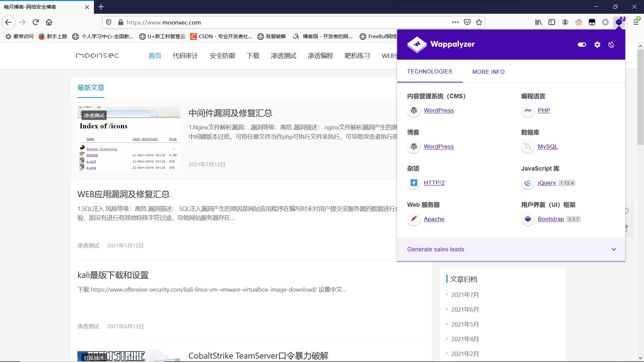Screen dimensions: 644x362
Task: Open the Library toolbar icon
Action: click(x=538, y=22)
